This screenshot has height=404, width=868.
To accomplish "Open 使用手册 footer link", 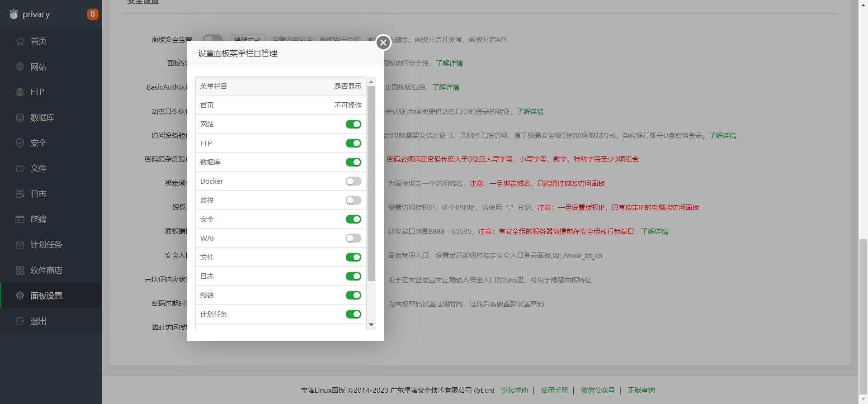I will (x=554, y=390).
